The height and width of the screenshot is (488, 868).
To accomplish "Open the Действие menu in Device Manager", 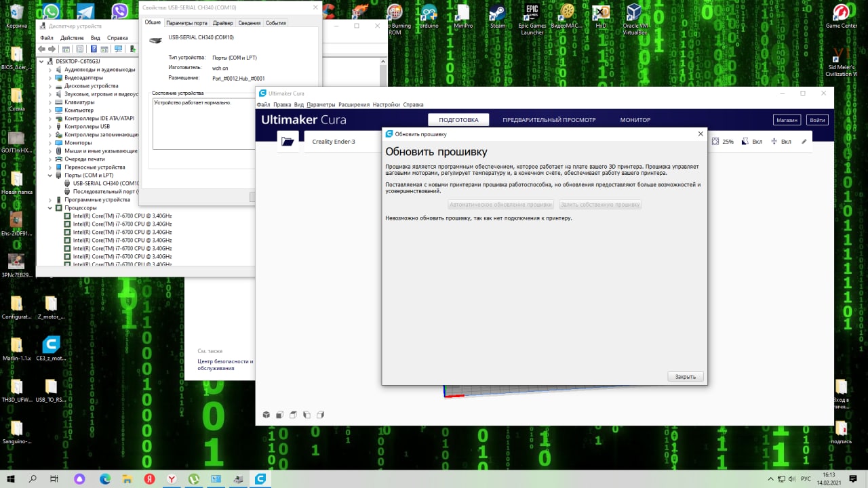I will click(72, 38).
